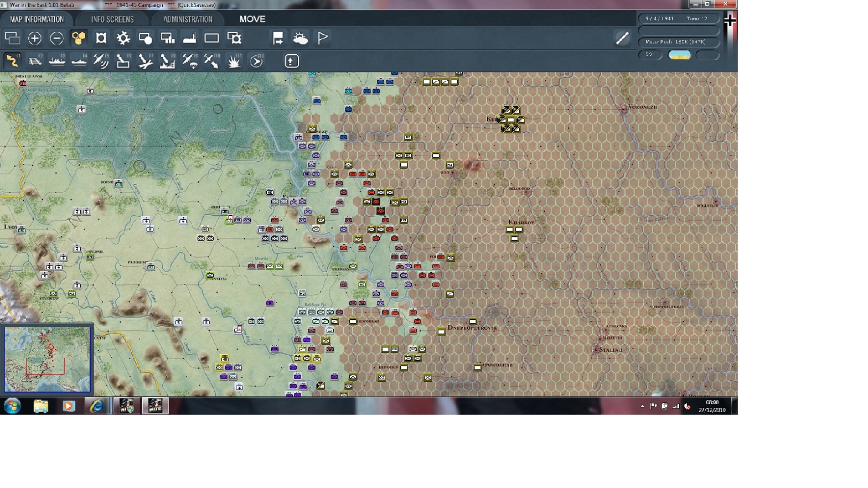Click the F12 circular arrow icon

pos(256,61)
